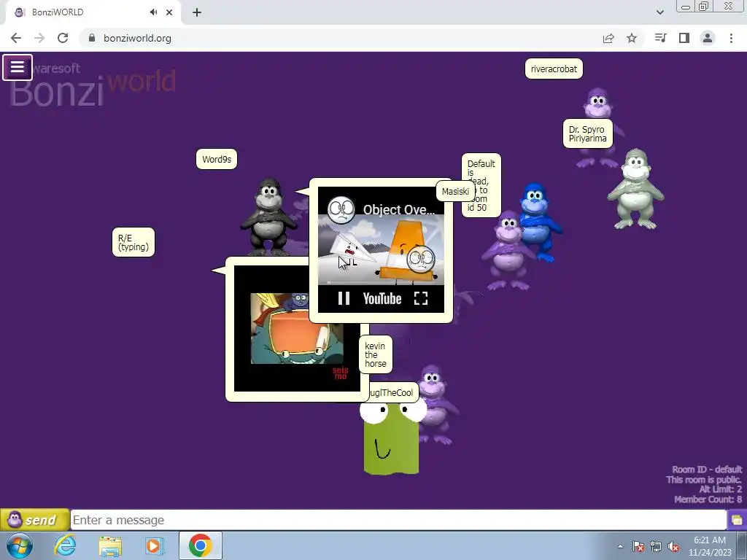Click the muted volume tray icon
The height and width of the screenshot is (560, 747).
coord(673,546)
